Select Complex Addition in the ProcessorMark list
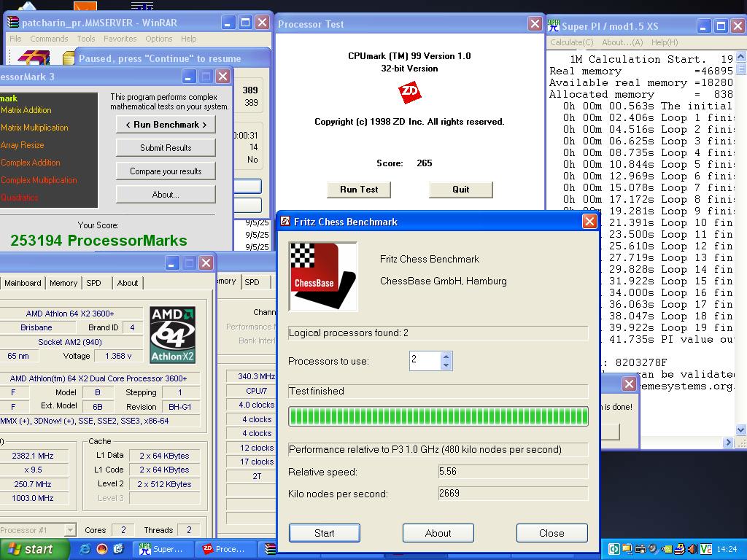 point(30,163)
